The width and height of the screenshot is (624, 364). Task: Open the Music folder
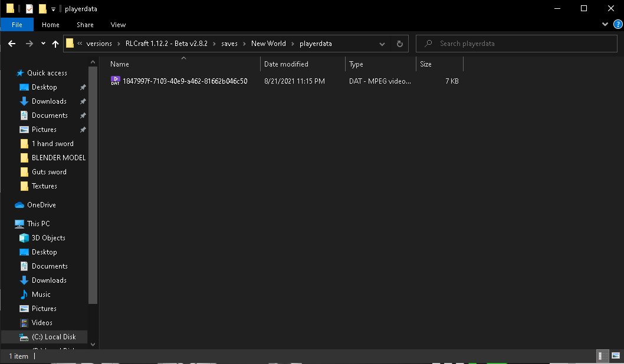41,294
